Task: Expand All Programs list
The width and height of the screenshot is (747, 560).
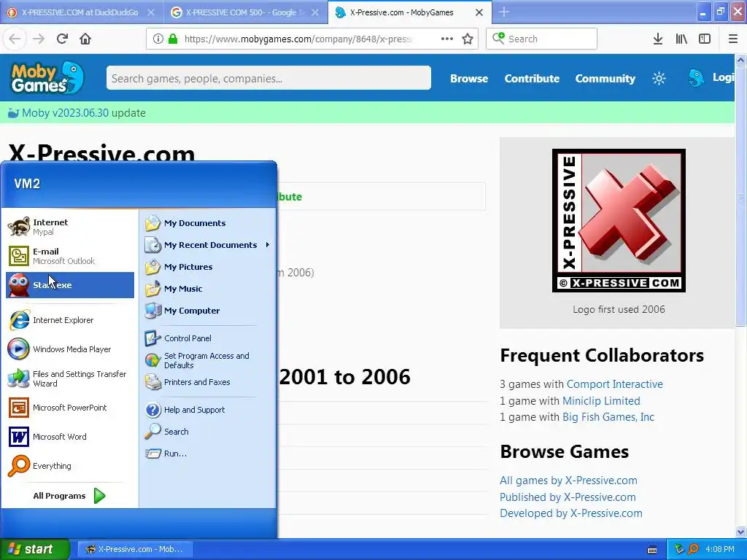Action: [70, 496]
